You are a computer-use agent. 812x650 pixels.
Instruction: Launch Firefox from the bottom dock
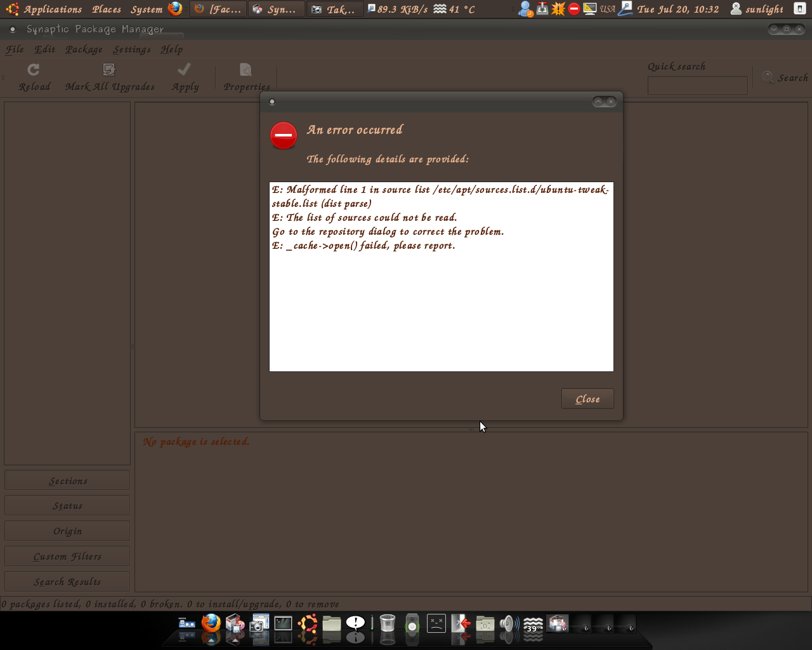tap(211, 623)
